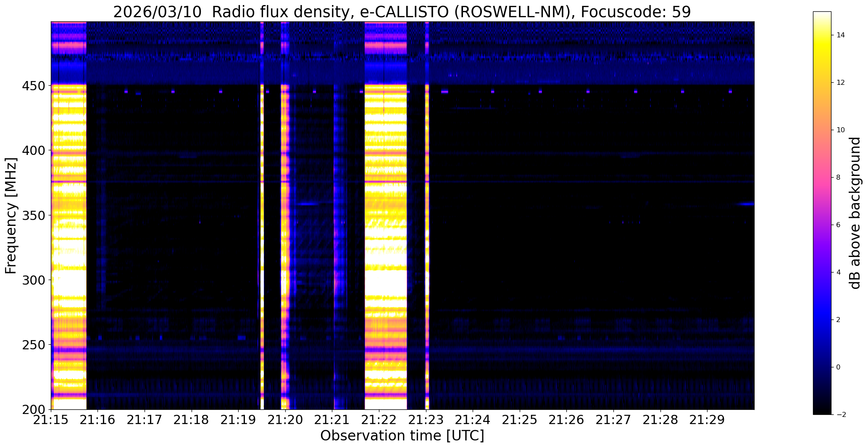Click the 21:18 time tick label

coord(192,420)
